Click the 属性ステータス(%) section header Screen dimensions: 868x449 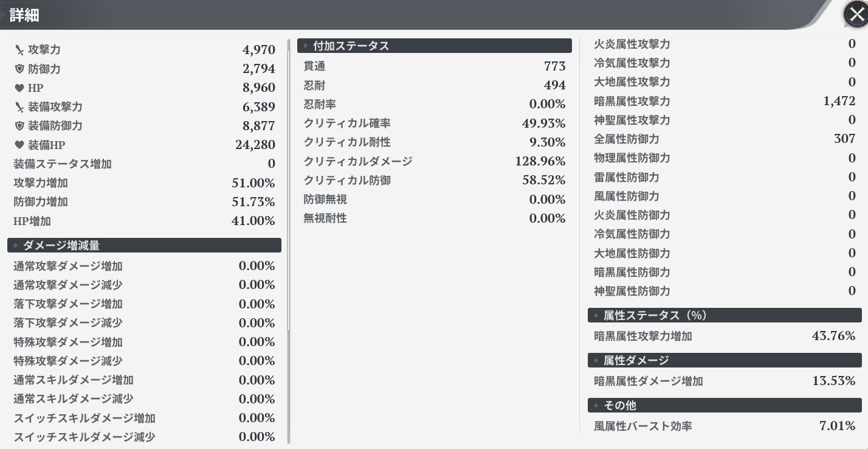coord(725,315)
